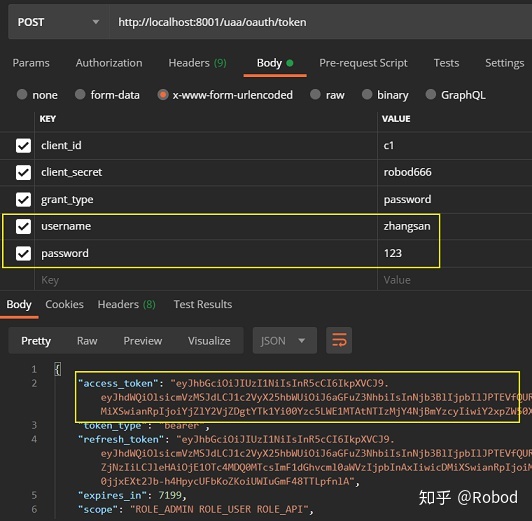Select the raw body type
The image size is (532, 521).
pos(315,94)
